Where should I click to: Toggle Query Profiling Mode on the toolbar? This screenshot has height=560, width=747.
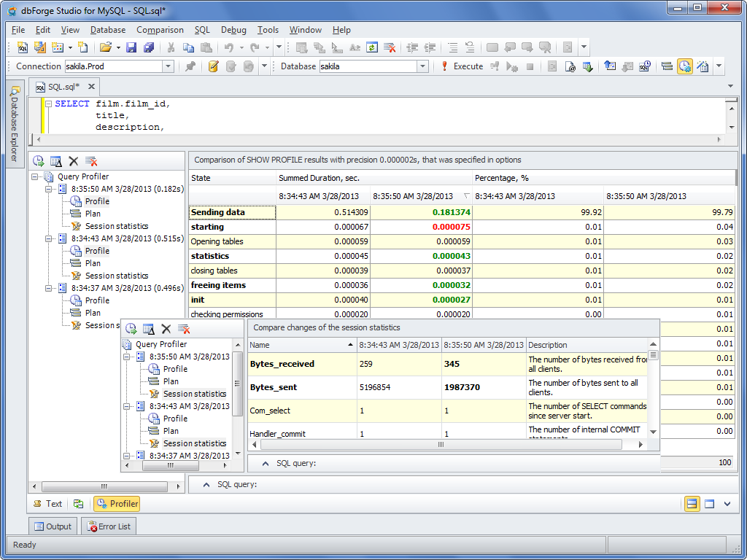point(684,66)
